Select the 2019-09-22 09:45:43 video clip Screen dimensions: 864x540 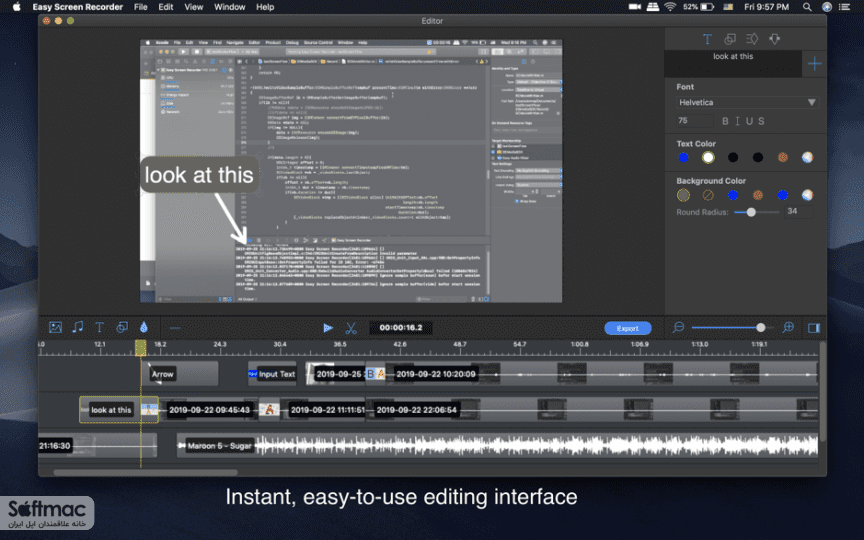click(209, 410)
